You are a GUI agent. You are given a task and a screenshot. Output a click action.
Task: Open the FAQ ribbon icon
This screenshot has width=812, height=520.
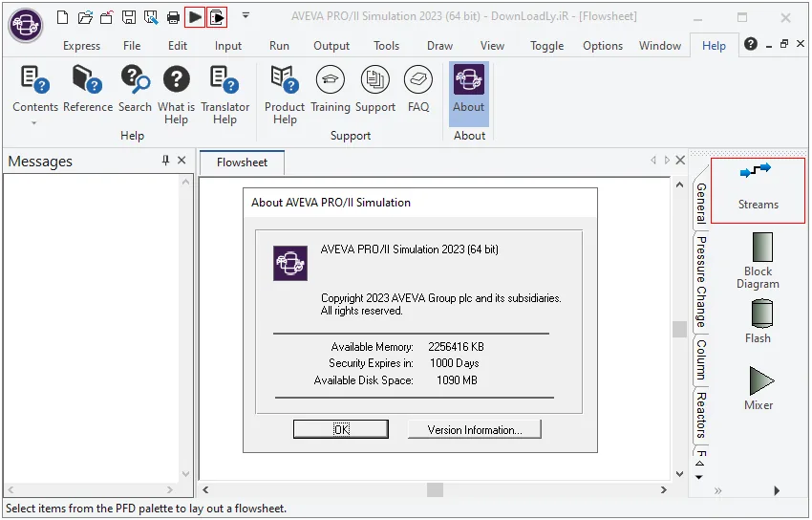point(417,90)
